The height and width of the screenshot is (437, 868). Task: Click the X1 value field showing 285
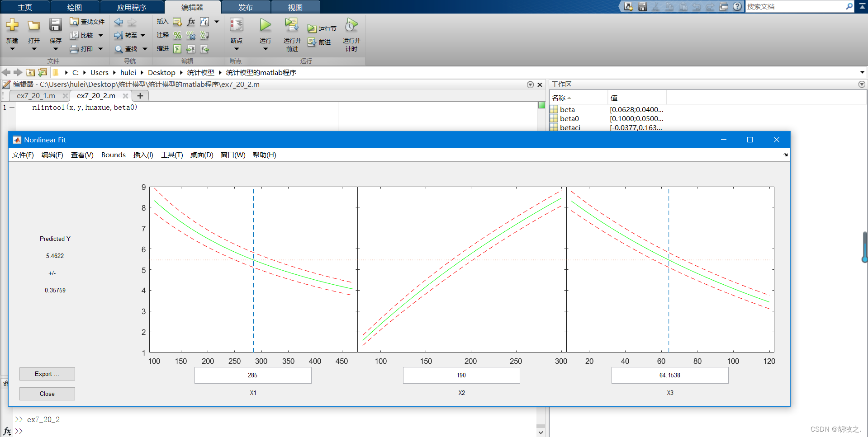pos(253,375)
